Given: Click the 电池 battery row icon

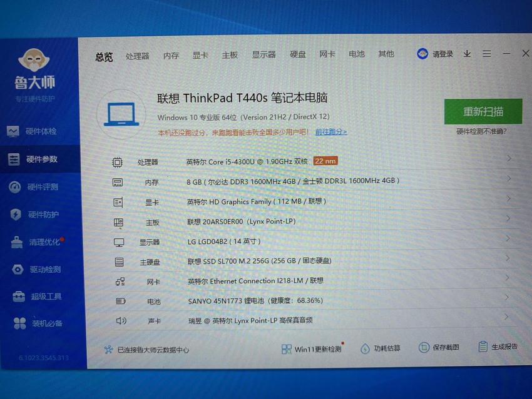Looking at the screenshot, I should coord(121,301).
